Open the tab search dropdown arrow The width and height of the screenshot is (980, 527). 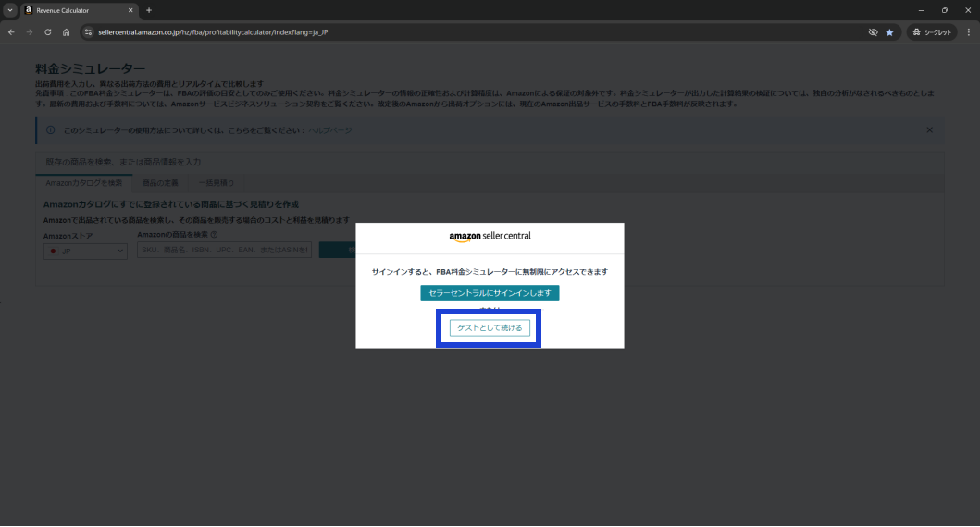[10, 10]
